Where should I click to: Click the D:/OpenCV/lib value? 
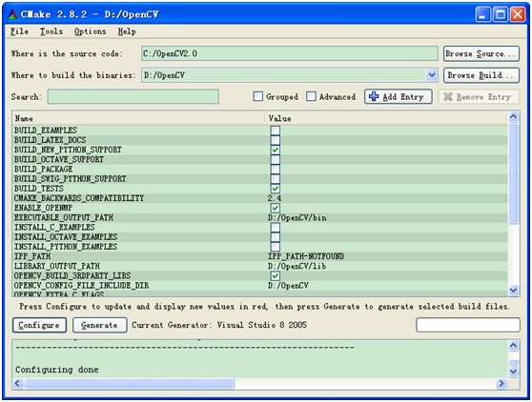(297, 266)
